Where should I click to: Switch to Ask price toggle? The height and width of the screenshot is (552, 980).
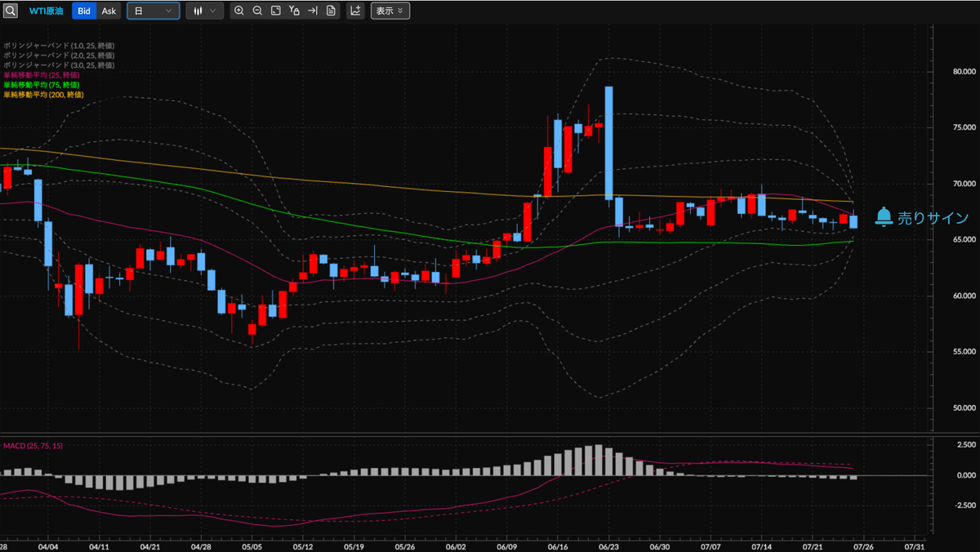109,11
